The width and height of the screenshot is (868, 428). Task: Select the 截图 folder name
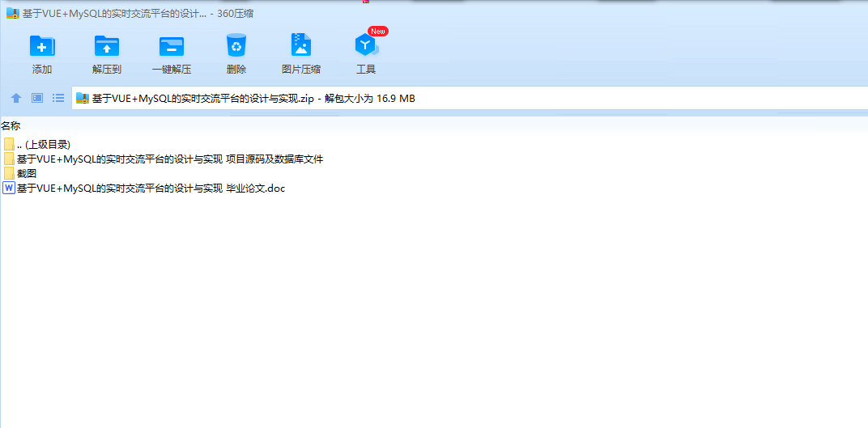[x=27, y=174]
